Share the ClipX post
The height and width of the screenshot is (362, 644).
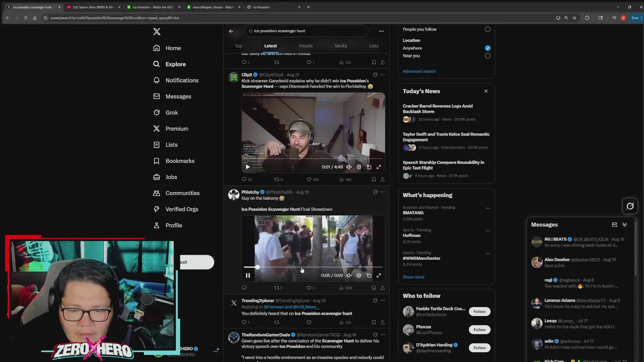382,179
